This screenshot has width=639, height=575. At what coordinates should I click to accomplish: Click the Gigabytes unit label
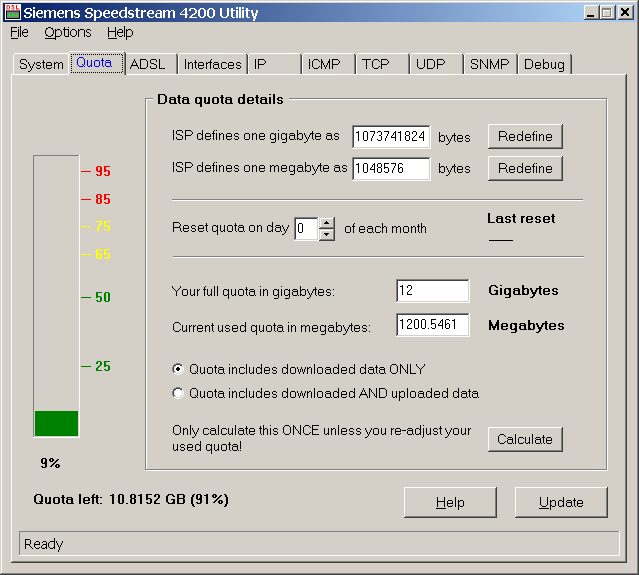point(523,291)
